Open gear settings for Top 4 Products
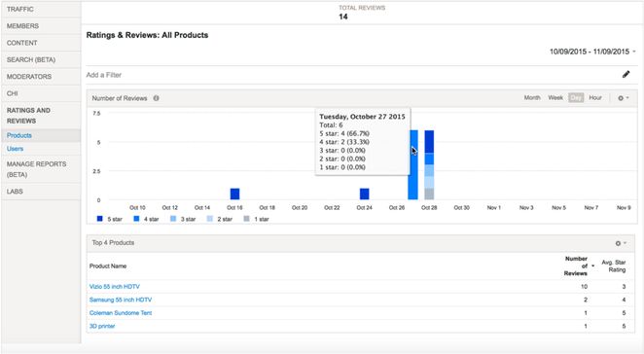Screen dimensions: 644x354 pos(621,243)
